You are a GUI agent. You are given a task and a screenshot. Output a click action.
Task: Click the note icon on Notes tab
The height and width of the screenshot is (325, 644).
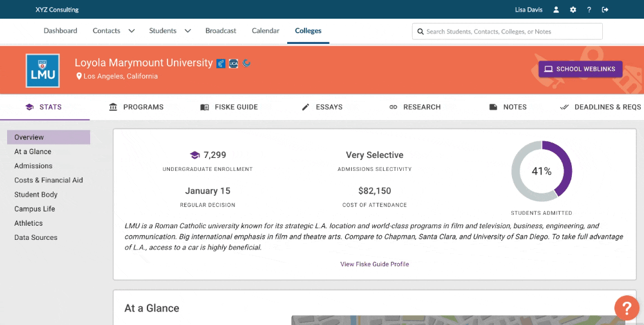tap(493, 107)
